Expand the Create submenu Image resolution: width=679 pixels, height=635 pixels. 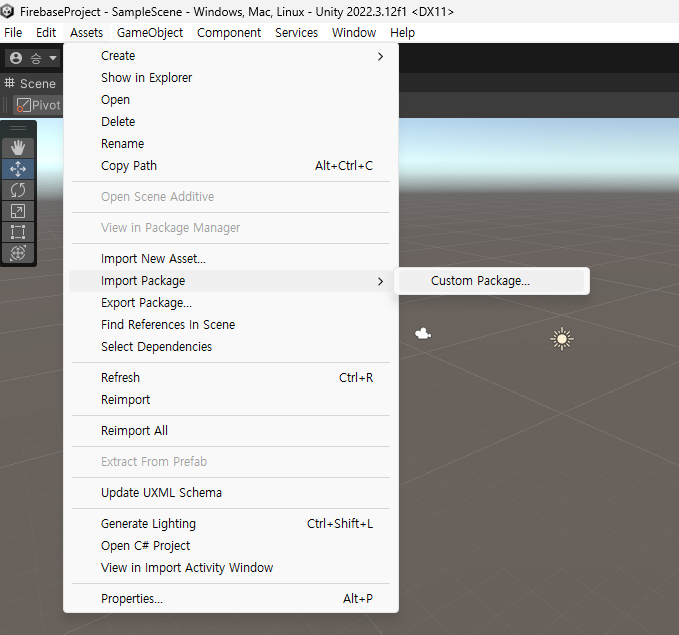(231, 56)
